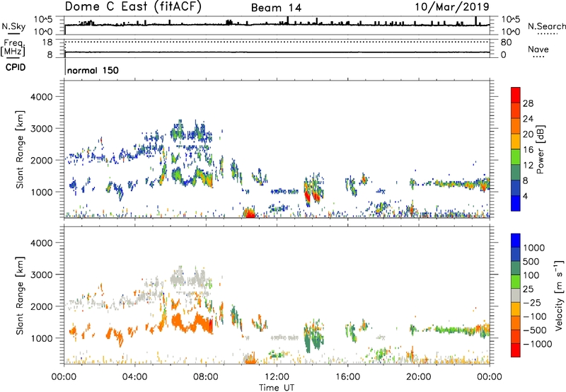Click the "Slant Range [km]" label of the power panel
This screenshot has width=566, height=392.
click(20, 149)
